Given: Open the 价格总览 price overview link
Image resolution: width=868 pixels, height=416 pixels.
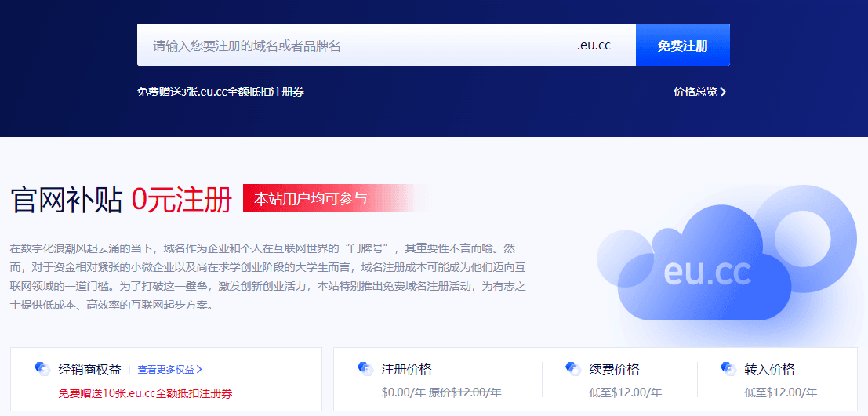Looking at the screenshot, I should (x=699, y=92).
